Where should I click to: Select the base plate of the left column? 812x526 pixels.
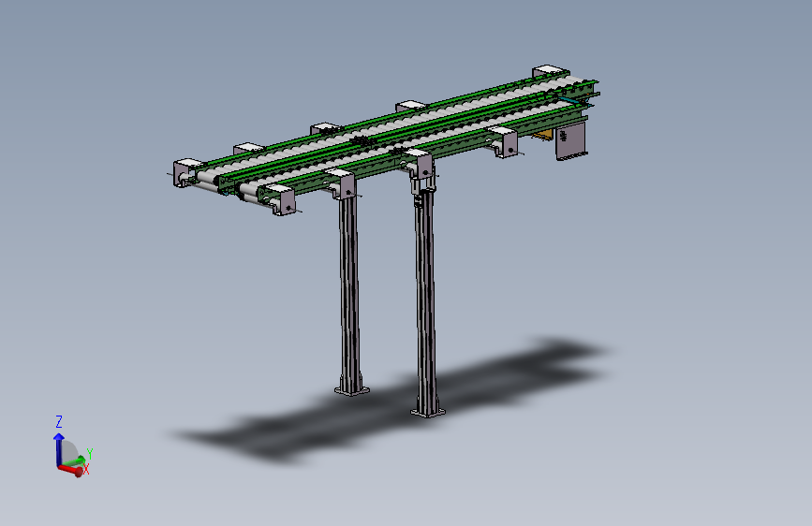click(352, 391)
